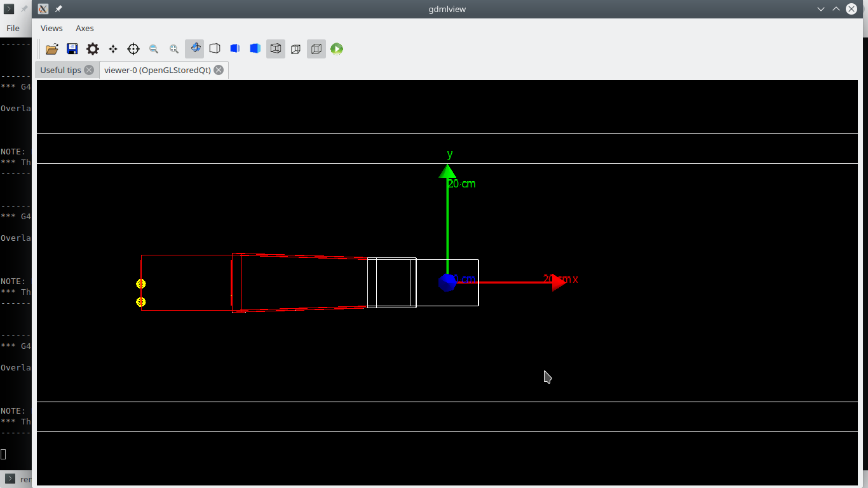The height and width of the screenshot is (488, 868).
Task: Open the Views menu
Action: 51,28
